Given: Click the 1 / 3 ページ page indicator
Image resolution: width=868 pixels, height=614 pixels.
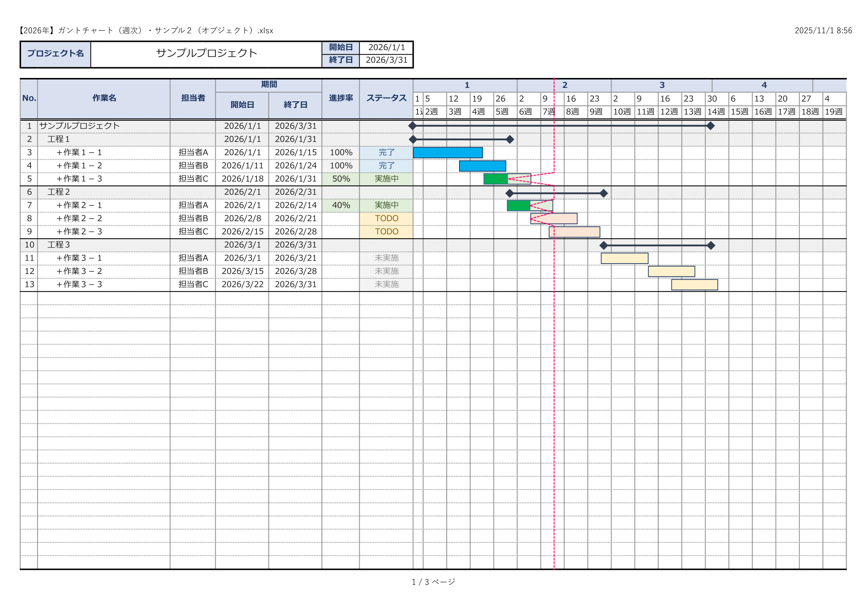Looking at the screenshot, I should tap(433, 582).
